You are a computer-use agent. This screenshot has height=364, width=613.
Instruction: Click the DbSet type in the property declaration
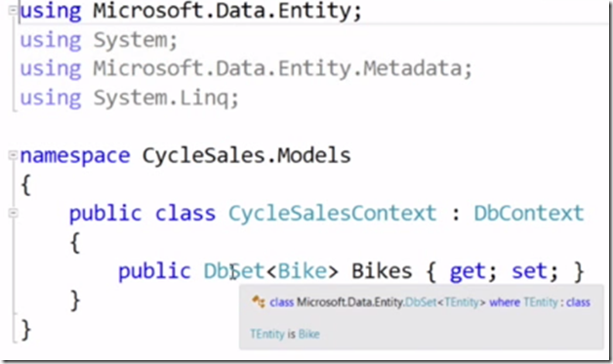pos(234,270)
